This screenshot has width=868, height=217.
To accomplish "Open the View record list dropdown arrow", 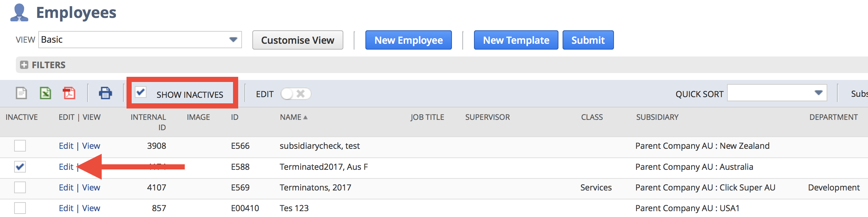I will pyautogui.click(x=233, y=40).
